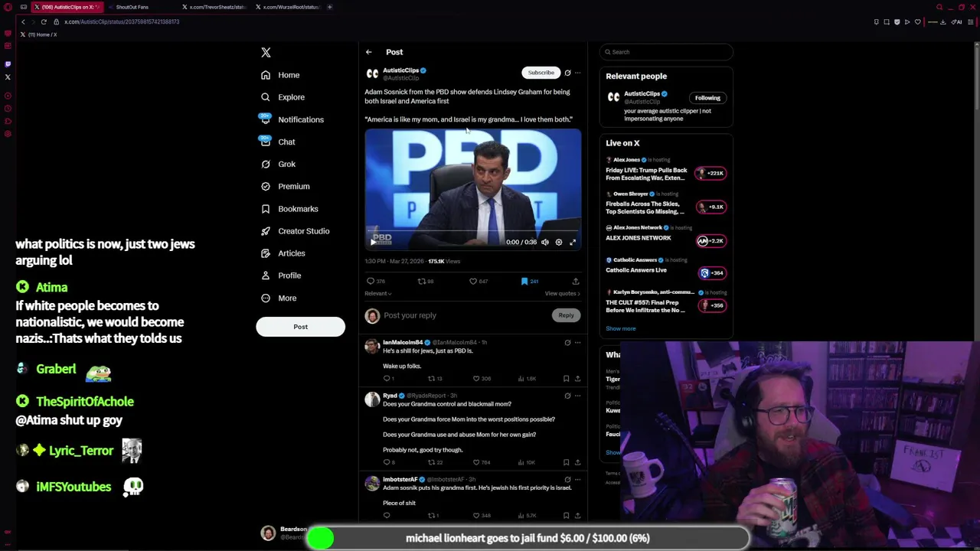980x551 pixels.
Task: Open the browser downloads icon
Action: [942, 21]
